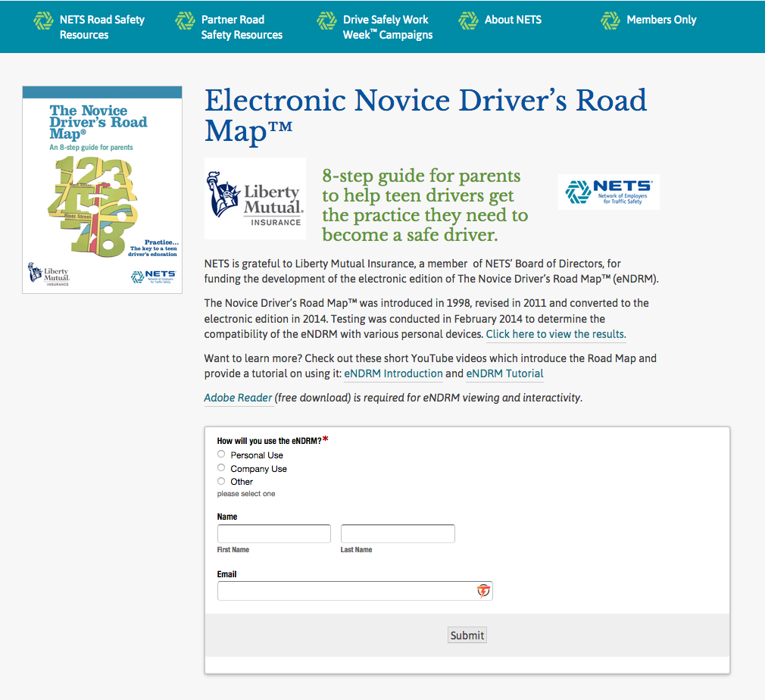Select the Personal Use radio option
765x700 pixels.
point(221,455)
